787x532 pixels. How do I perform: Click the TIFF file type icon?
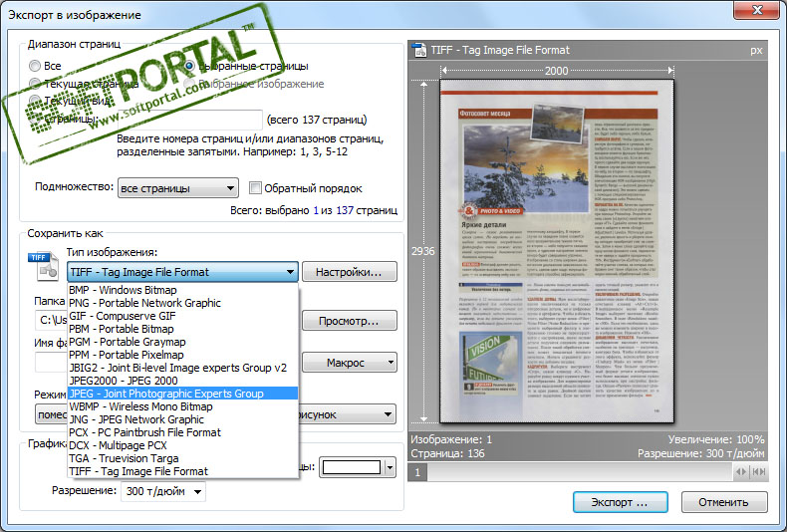pyautogui.click(x=44, y=266)
